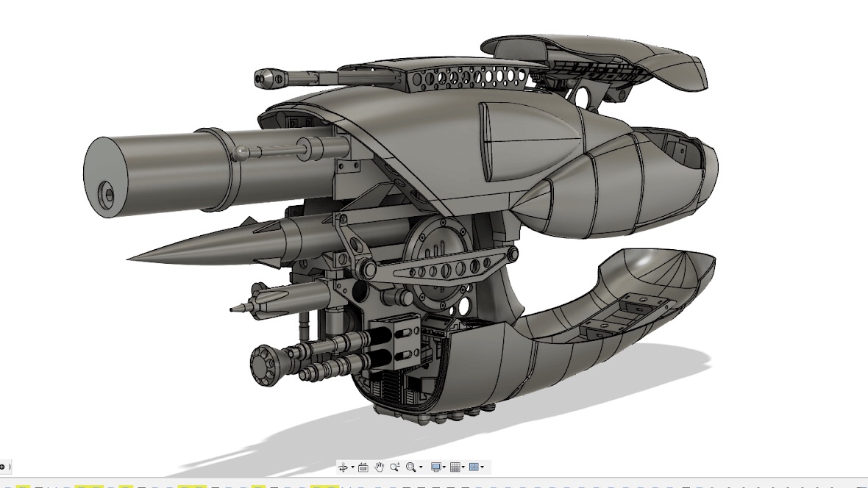Select the Zoom magnifier with plus
The height and width of the screenshot is (488, 868).
[395, 467]
